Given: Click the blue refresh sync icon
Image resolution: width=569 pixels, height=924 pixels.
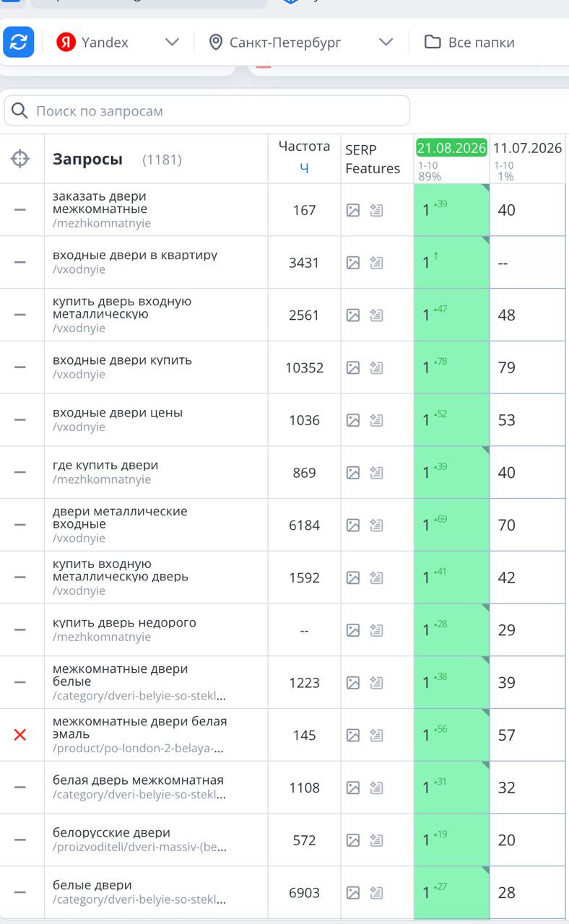Looking at the screenshot, I should click(19, 42).
